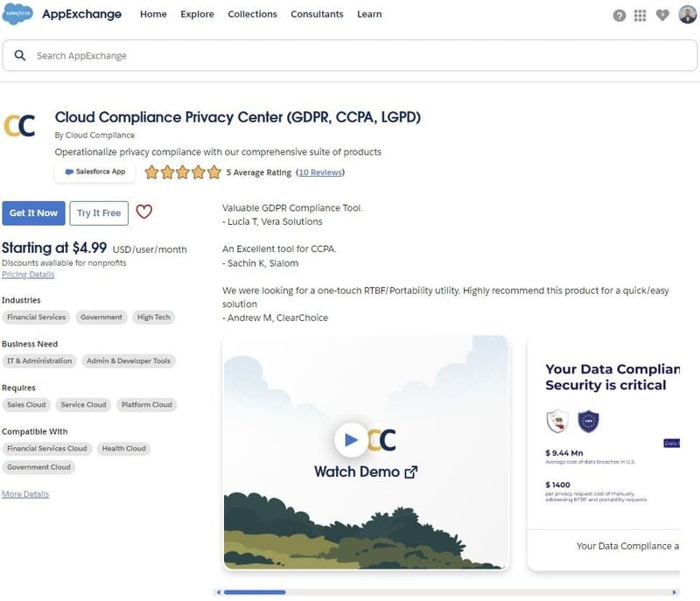This screenshot has height=601, width=700.
Task: Click the Starting at $4.99 price text
Action: click(54, 248)
